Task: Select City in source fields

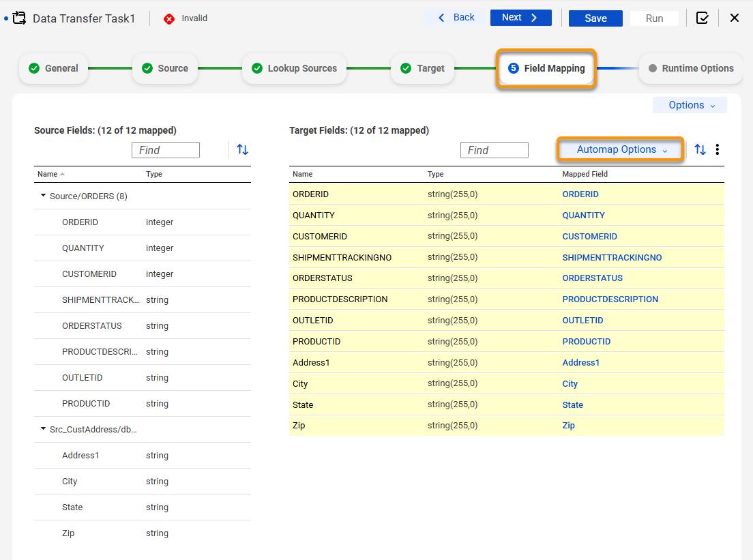Action: 143,482
